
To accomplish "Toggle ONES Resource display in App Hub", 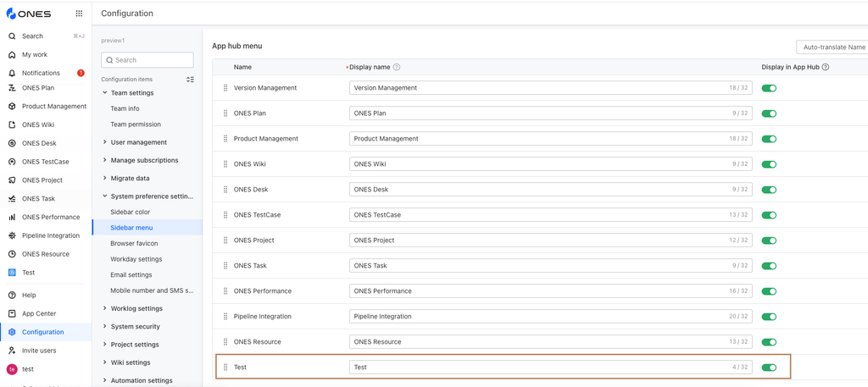I will pyautogui.click(x=769, y=341).
